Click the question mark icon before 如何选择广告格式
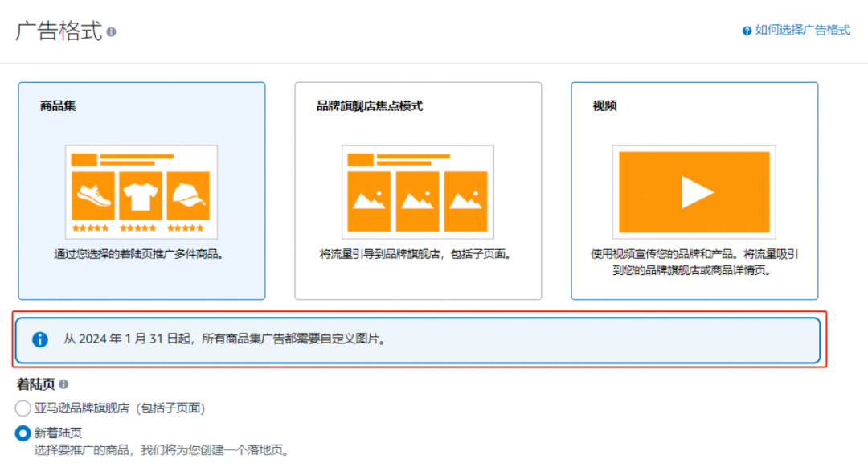Viewport: 868px width, 476px height. [x=747, y=31]
